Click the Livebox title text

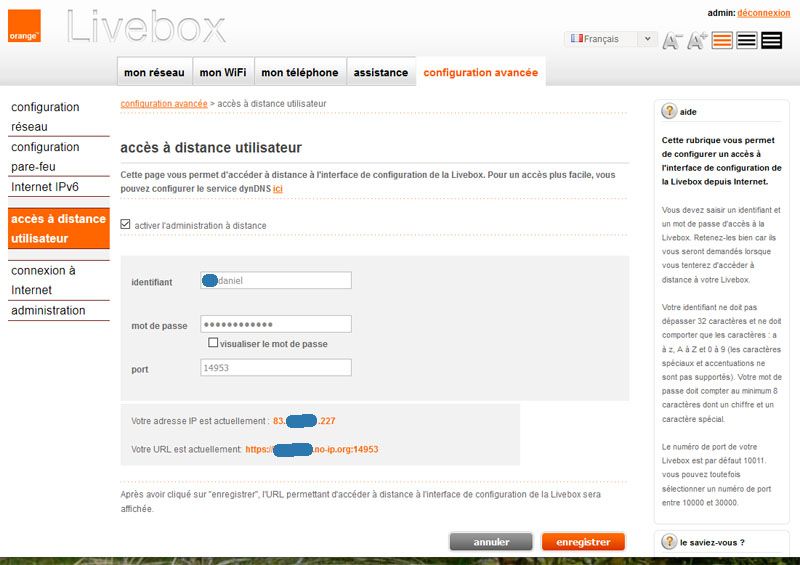146,27
